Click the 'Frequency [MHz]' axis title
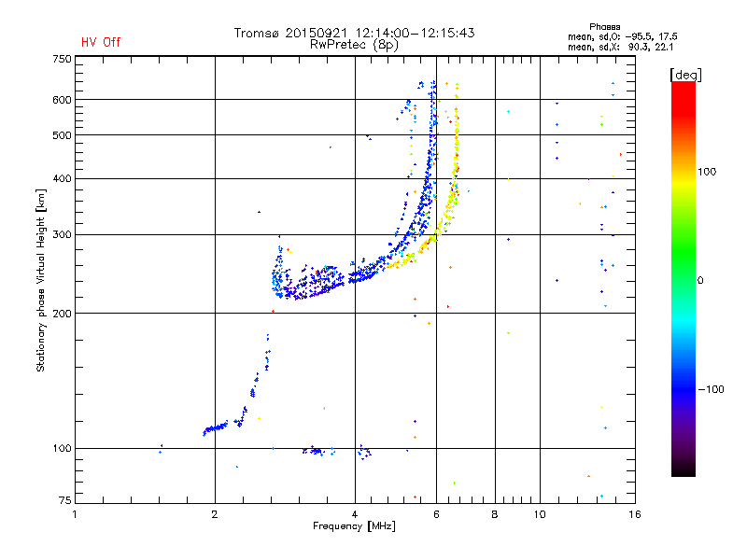This screenshot has width=747, height=560. (x=354, y=526)
